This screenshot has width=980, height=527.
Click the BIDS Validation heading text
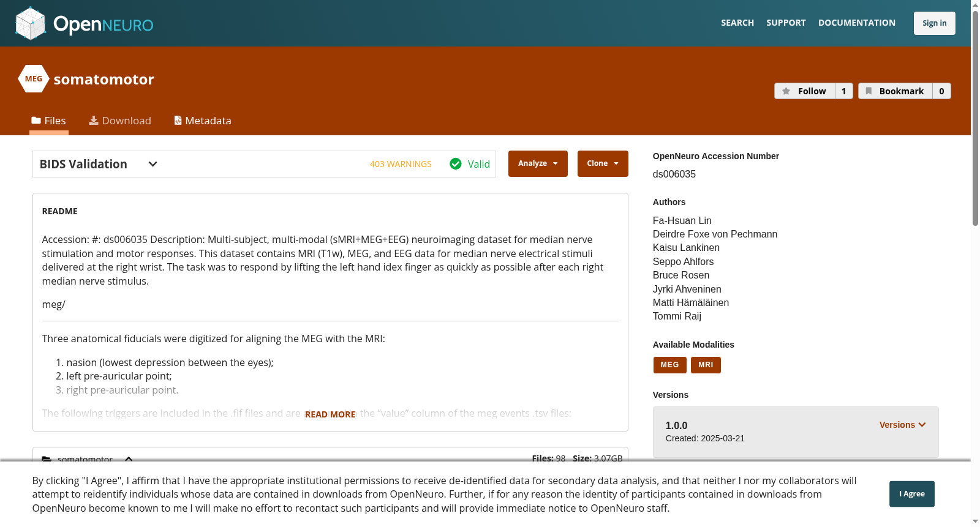click(83, 164)
